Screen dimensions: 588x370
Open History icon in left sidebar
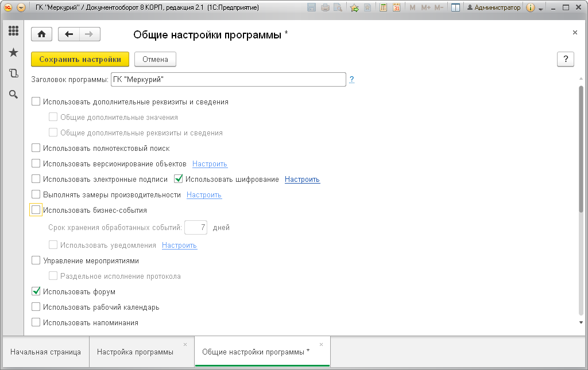(x=14, y=73)
